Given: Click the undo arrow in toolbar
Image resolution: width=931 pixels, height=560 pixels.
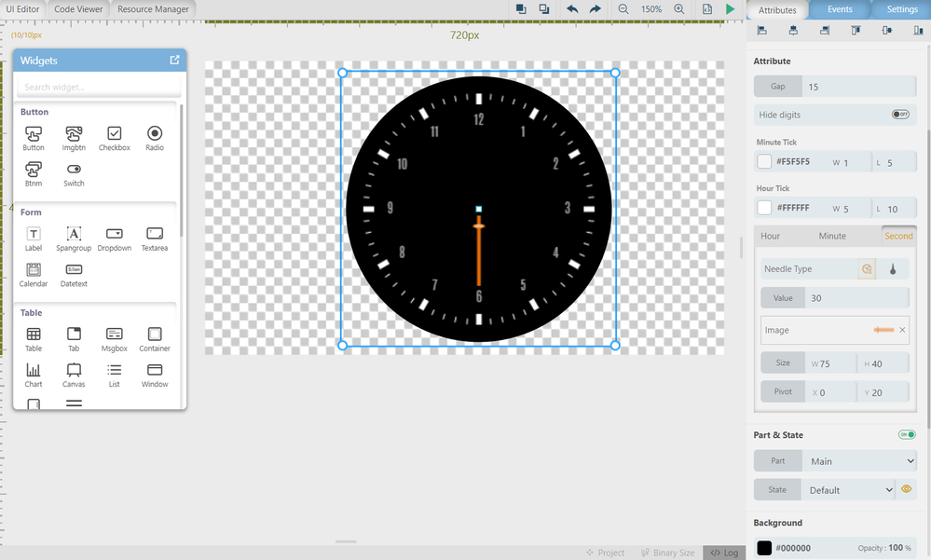Looking at the screenshot, I should 572,9.
